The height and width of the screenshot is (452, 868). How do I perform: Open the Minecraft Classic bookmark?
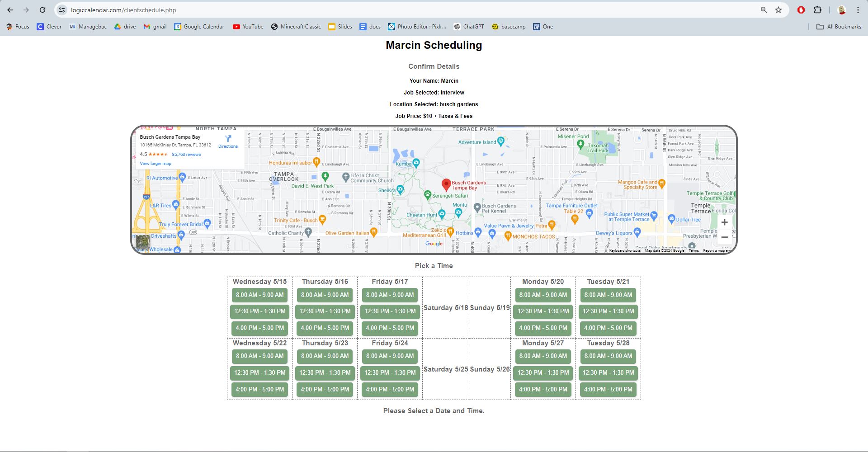click(x=296, y=27)
